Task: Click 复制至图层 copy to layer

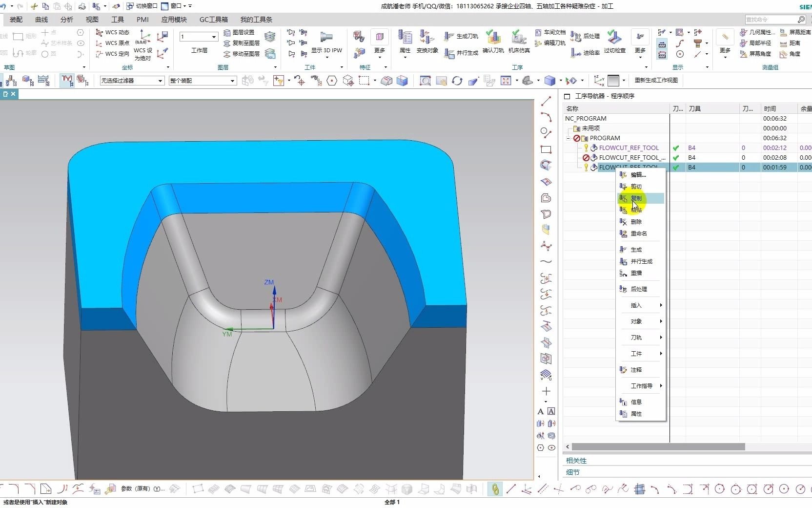Action: [x=242, y=43]
